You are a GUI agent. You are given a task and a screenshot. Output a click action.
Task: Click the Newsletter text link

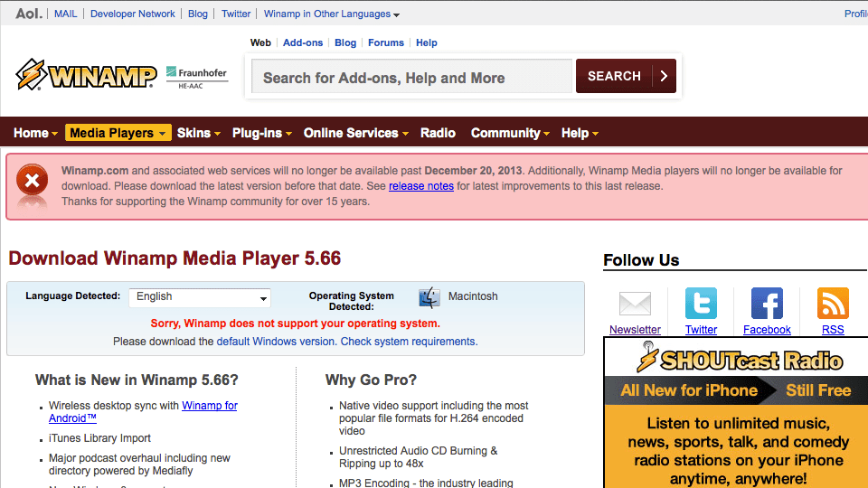pyautogui.click(x=635, y=330)
